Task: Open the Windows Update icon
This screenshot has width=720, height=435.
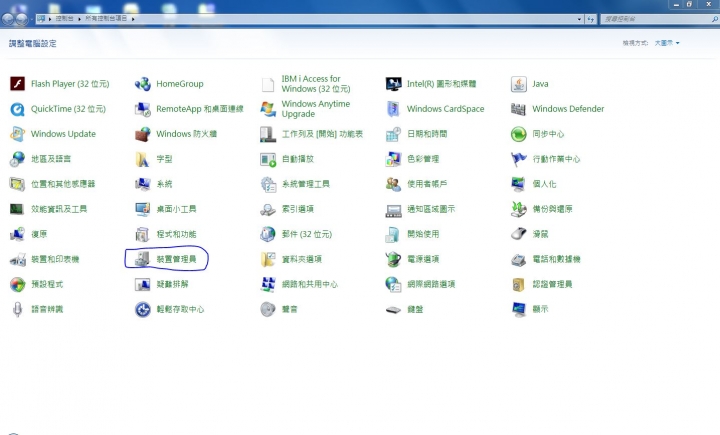Action: click(17, 134)
